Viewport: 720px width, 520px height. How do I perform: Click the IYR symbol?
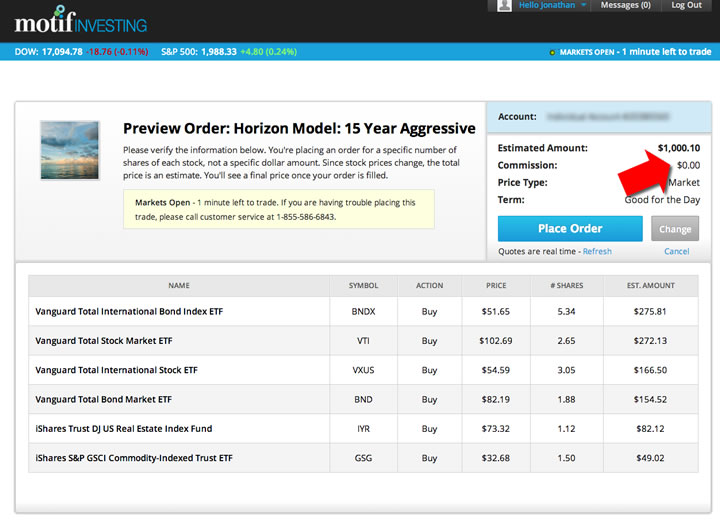[x=363, y=429]
